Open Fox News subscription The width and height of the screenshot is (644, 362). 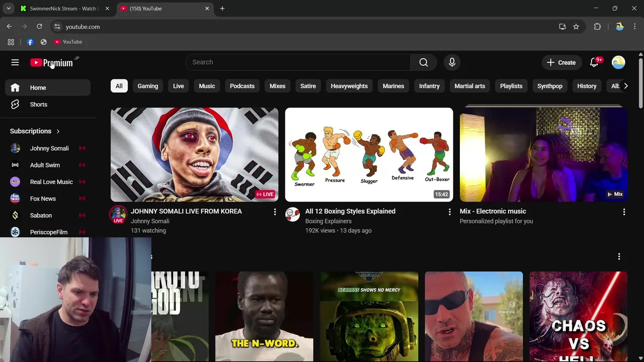pos(48,199)
